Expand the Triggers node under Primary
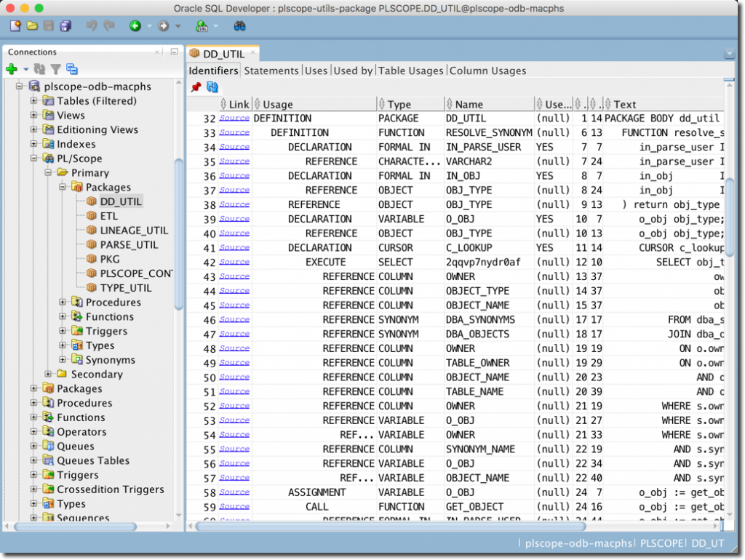 click(63, 331)
